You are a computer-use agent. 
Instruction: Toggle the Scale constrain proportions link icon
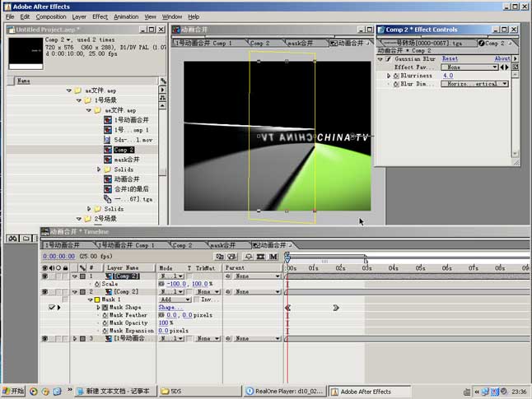pyautogui.click(x=161, y=284)
